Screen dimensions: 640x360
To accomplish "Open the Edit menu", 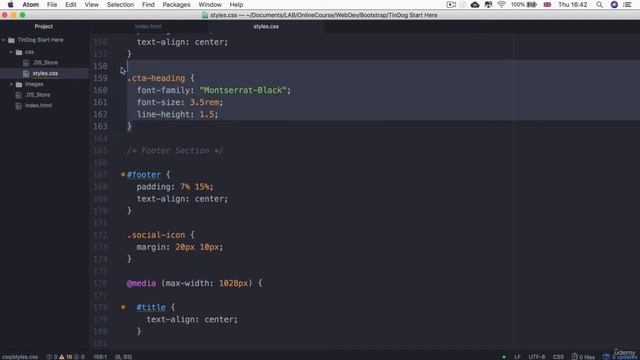I will click(x=71, y=4).
